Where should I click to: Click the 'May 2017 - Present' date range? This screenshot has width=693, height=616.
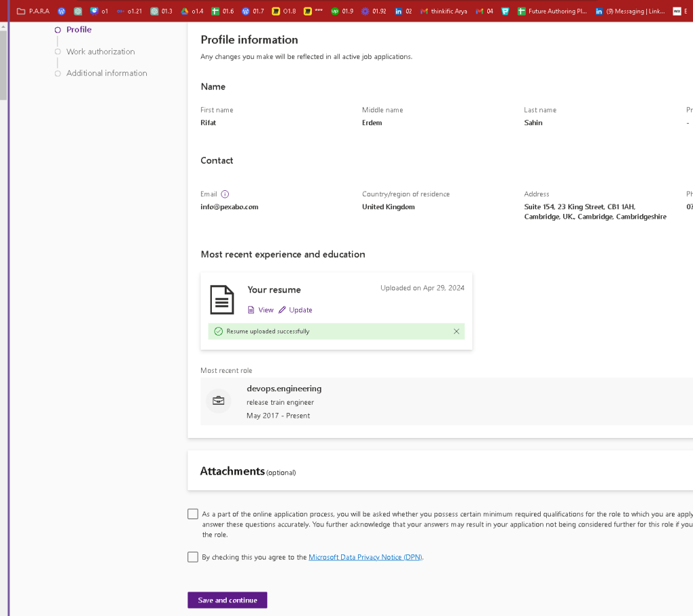pyautogui.click(x=278, y=416)
